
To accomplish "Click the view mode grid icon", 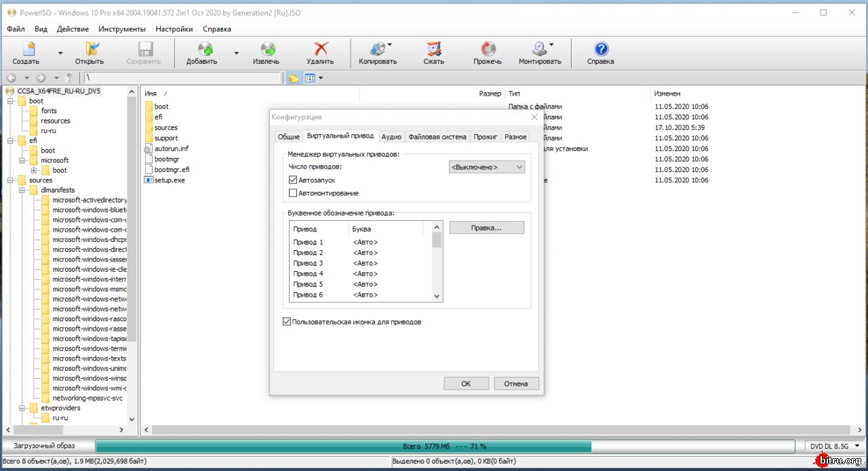I will point(309,78).
